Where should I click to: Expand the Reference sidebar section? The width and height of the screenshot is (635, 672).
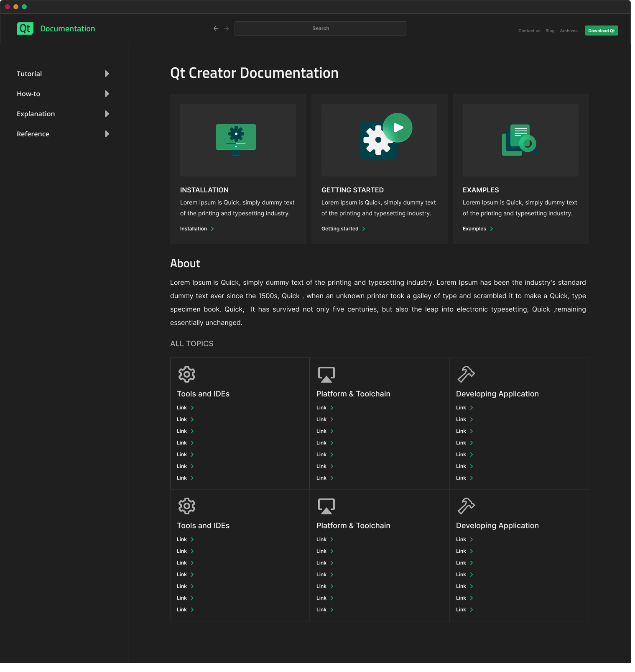click(107, 134)
